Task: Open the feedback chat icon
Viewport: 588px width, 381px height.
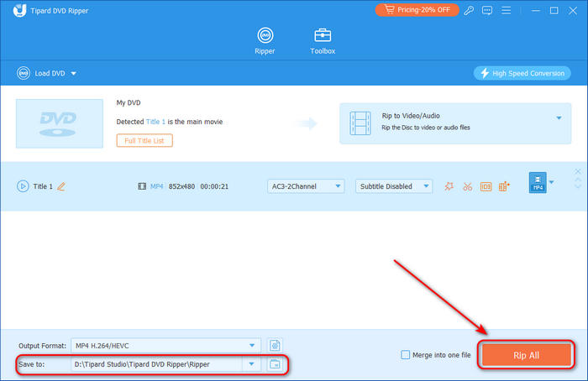Action: coord(487,10)
